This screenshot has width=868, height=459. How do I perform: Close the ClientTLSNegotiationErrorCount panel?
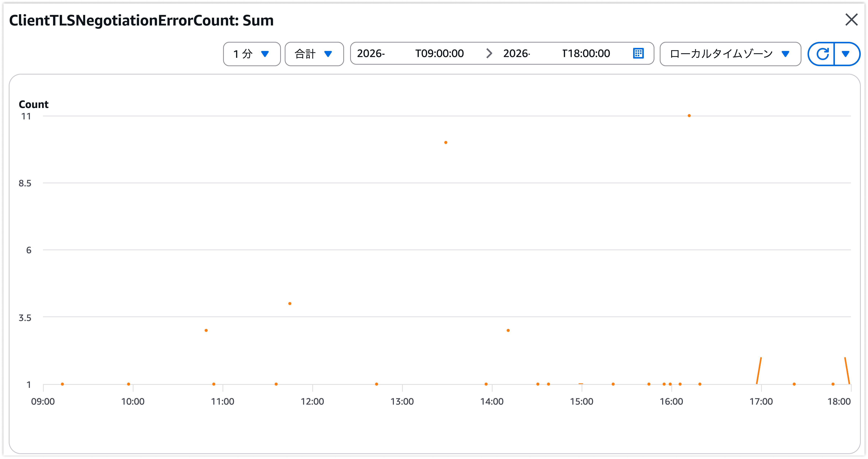851,20
